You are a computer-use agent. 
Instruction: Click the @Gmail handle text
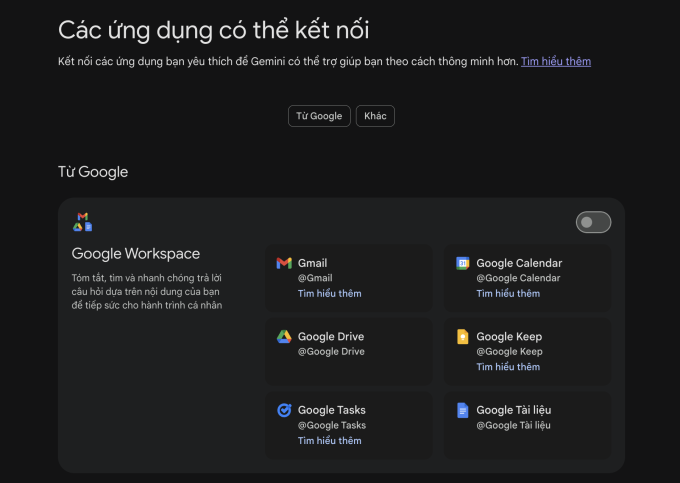pyautogui.click(x=315, y=278)
